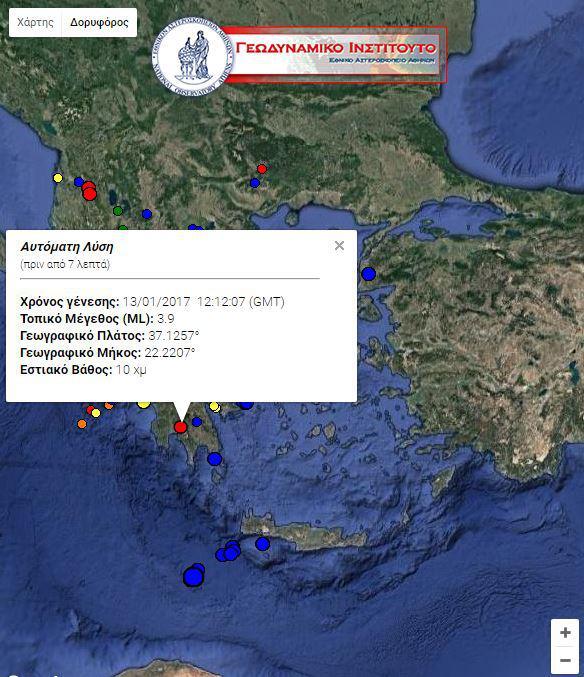This screenshot has height=677, width=584.
Task: Click the event time 13/01/2017 12:12:07 (GMT)
Action: [204, 301]
